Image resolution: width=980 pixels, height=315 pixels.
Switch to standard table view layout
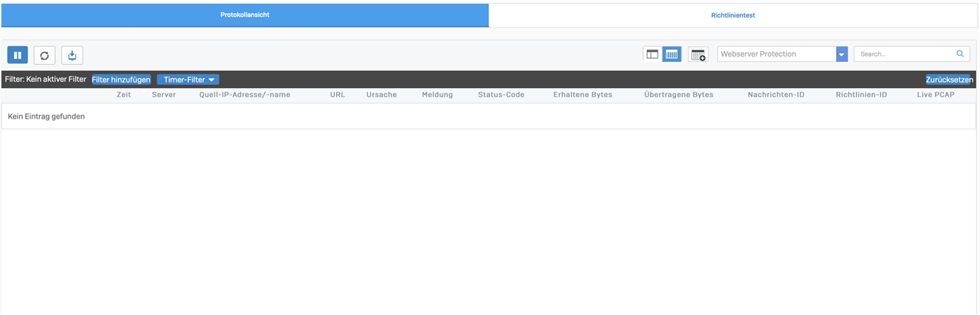[652, 54]
